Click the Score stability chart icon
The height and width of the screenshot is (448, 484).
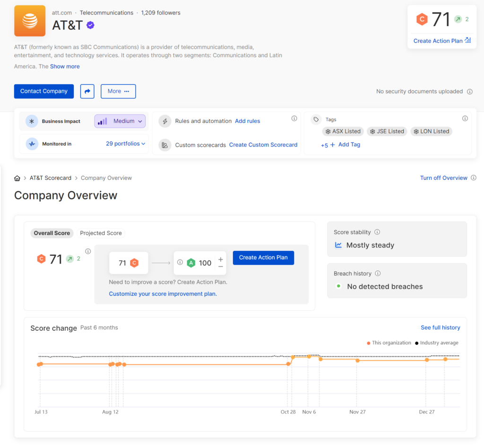[338, 245]
